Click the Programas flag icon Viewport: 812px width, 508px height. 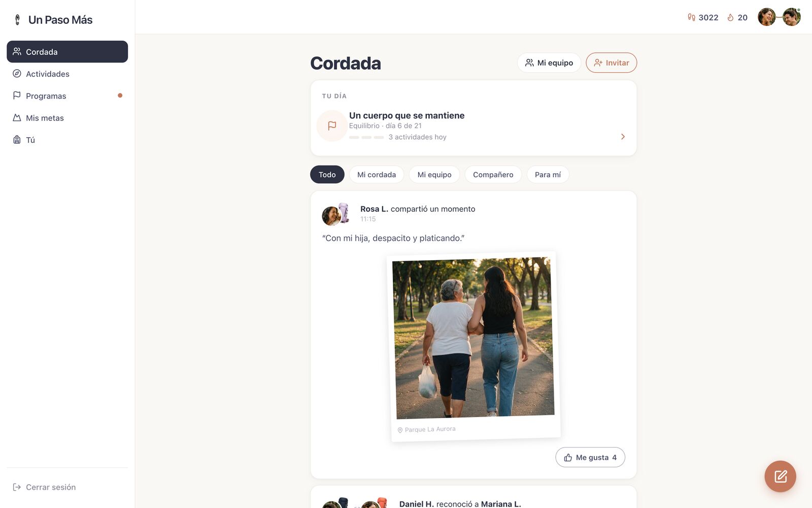click(x=17, y=96)
